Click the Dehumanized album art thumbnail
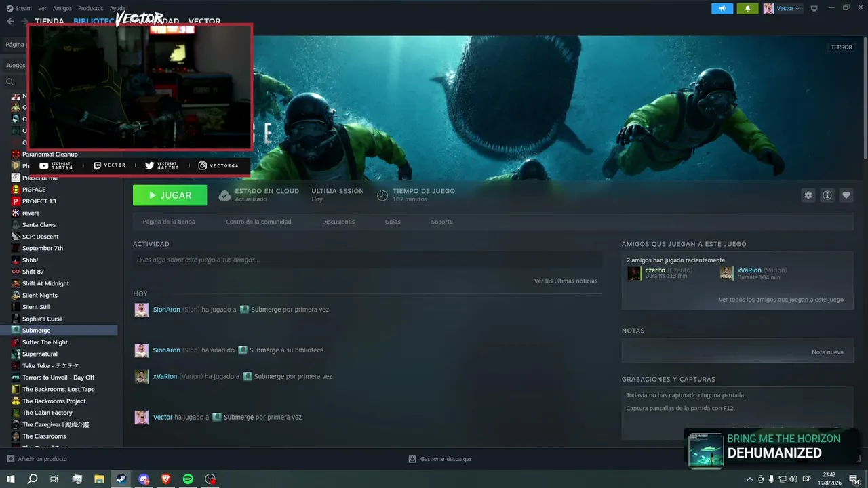Viewport: 868px width, 488px height. pyautogui.click(x=705, y=450)
